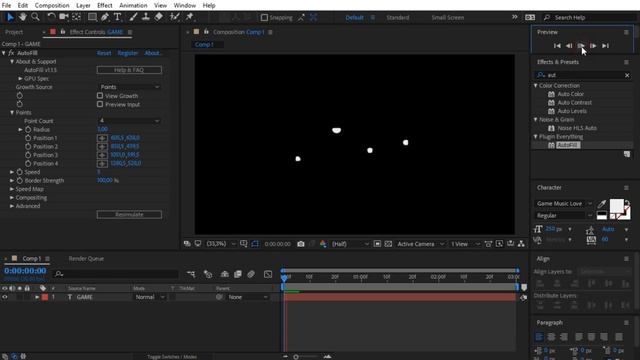Select the Eraser tool

158,17
